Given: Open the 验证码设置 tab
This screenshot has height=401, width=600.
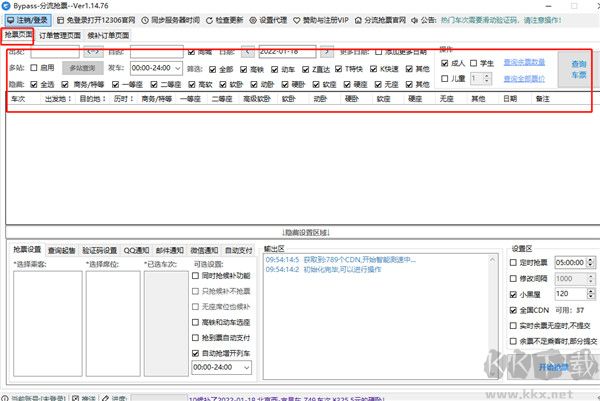Looking at the screenshot, I should [99, 250].
